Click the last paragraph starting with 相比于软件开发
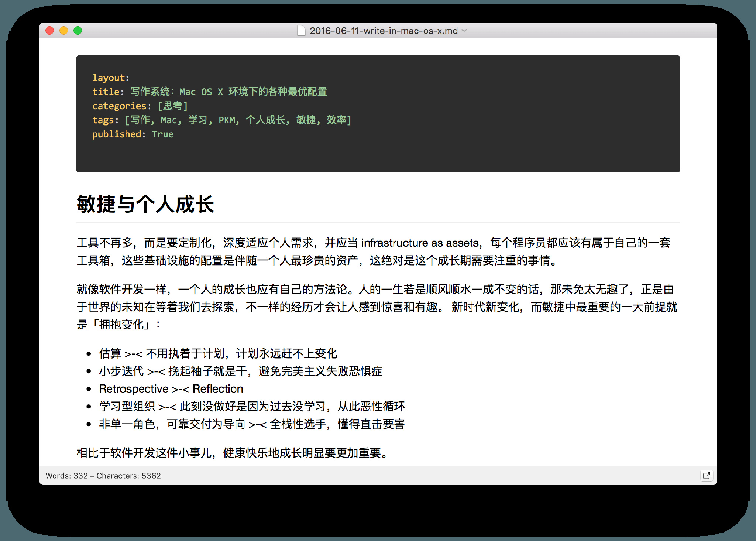This screenshot has height=541, width=756. tap(233, 453)
